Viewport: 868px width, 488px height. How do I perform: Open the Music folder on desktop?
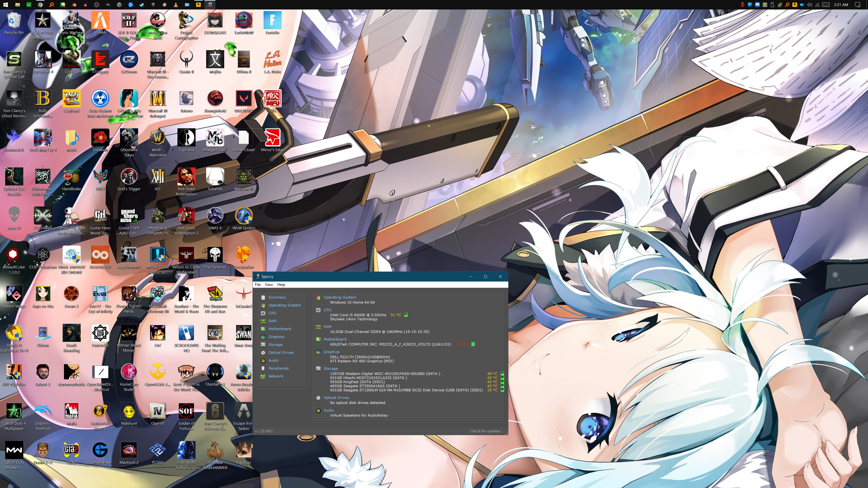pyautogui.click(x=71, y=141)
